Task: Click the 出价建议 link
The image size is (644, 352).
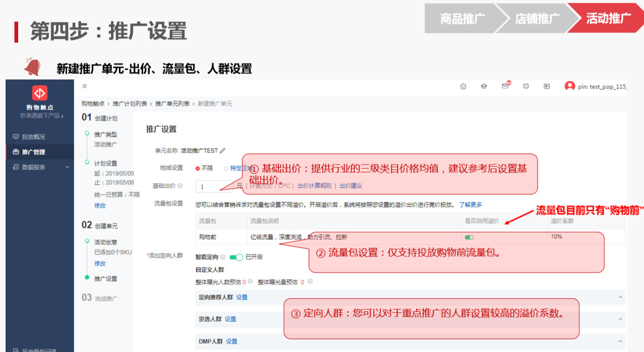Action: point(351,186)
